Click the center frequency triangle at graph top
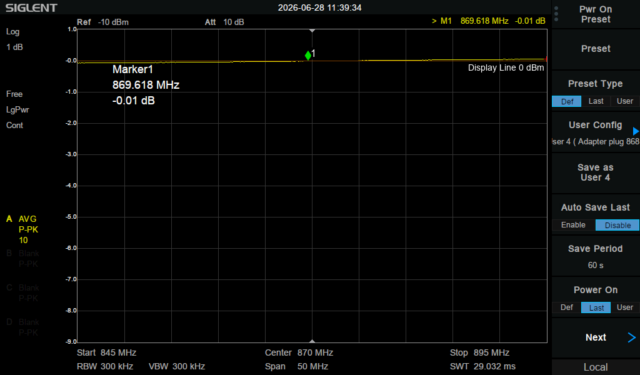The width and height of the screenshot is (640, 375). click(x=312, y=31)
